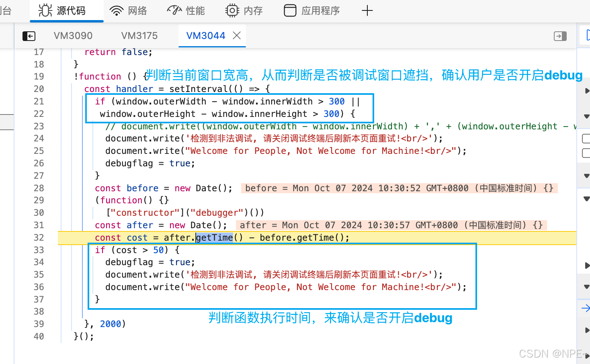This screenshot has width=590, height=364.
Task: Switch to the VM3090 file tab
Action: click(x=73, y=36)
